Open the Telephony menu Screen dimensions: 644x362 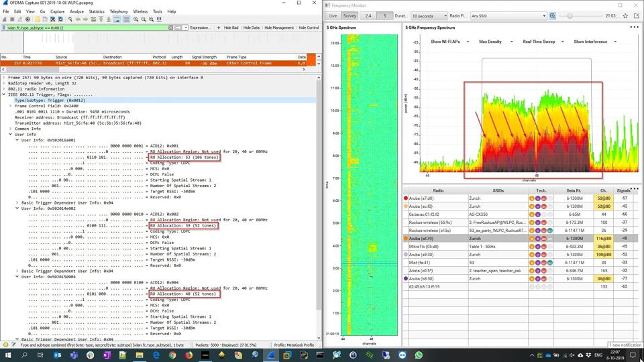119,11
